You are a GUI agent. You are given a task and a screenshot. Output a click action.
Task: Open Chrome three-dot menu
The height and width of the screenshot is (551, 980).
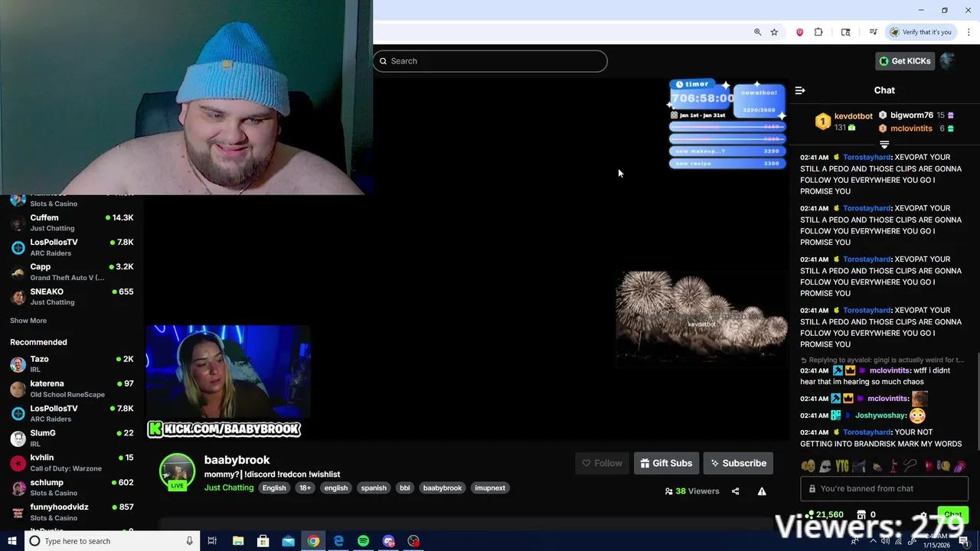coord(969,32)
